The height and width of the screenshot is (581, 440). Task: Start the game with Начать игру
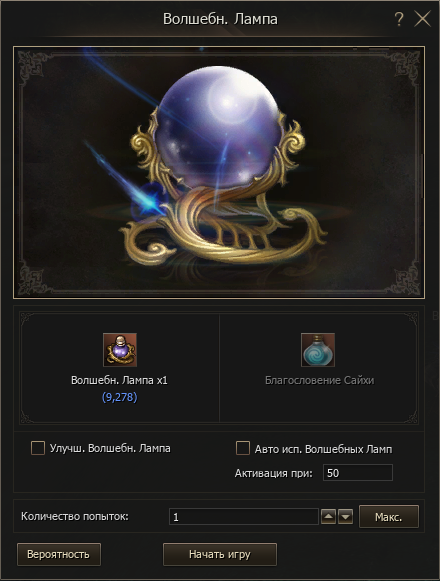(220, 554)
